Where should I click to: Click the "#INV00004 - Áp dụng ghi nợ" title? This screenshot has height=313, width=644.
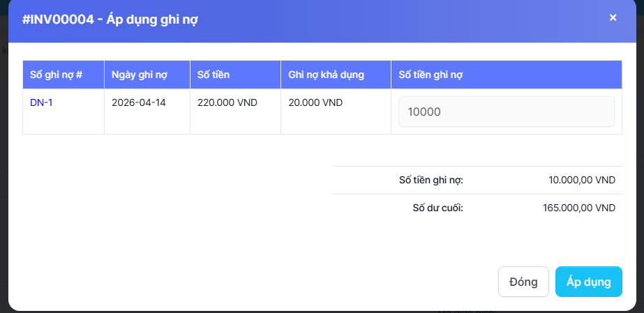pyautogui.click(x=110, y=20)
